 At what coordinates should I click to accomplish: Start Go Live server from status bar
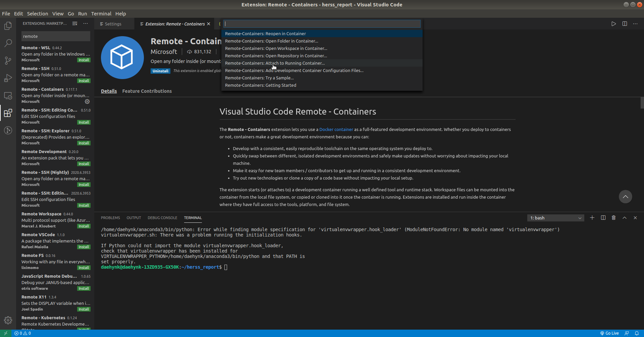click(609, 333)
